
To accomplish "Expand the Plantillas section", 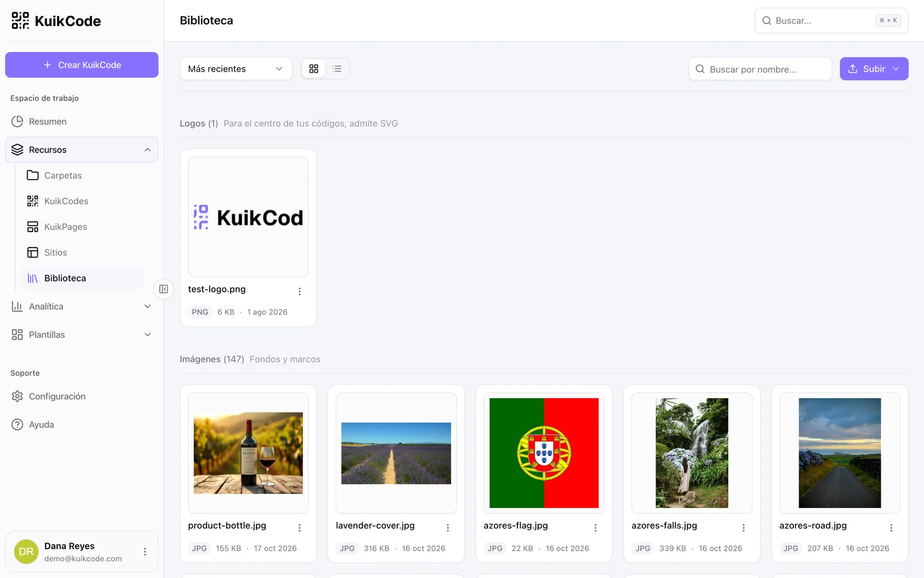I will pyautogui.click(x=81, y=335).
